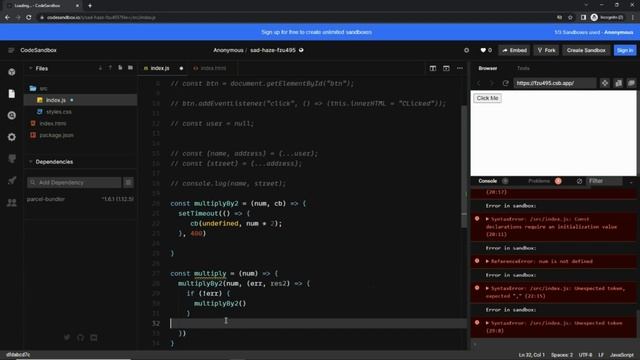Open the Search icon in the sidebar

[x=12, y=116]
